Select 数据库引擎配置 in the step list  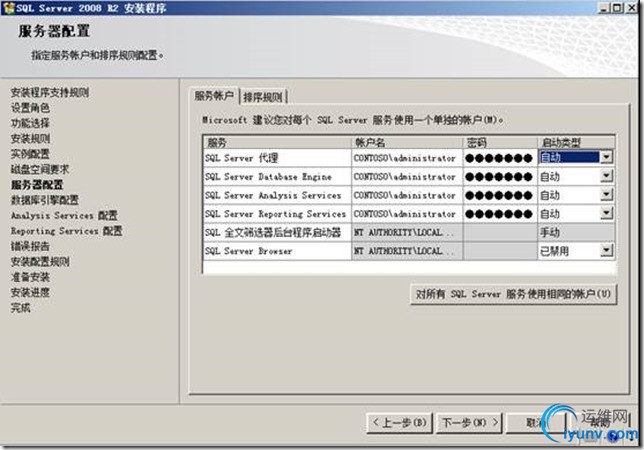pos(45,200)
